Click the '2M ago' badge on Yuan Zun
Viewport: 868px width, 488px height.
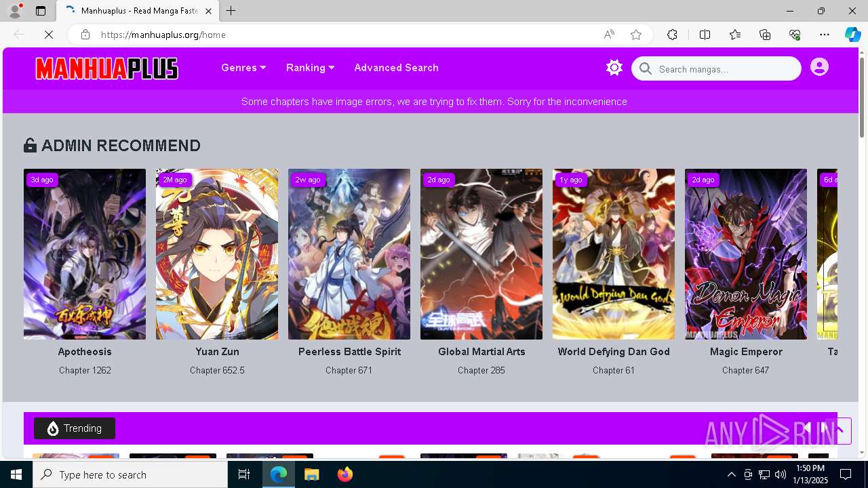click(x=175, y=180)
